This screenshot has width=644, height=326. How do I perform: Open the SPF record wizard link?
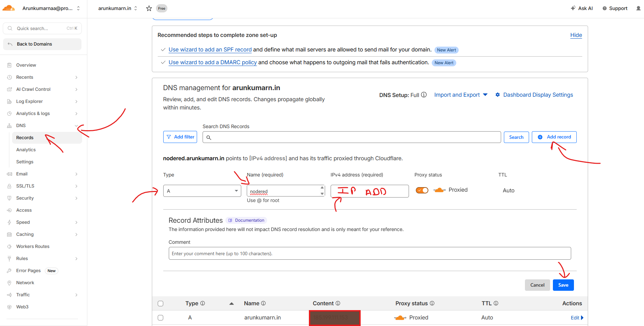(x=209, y=49)
